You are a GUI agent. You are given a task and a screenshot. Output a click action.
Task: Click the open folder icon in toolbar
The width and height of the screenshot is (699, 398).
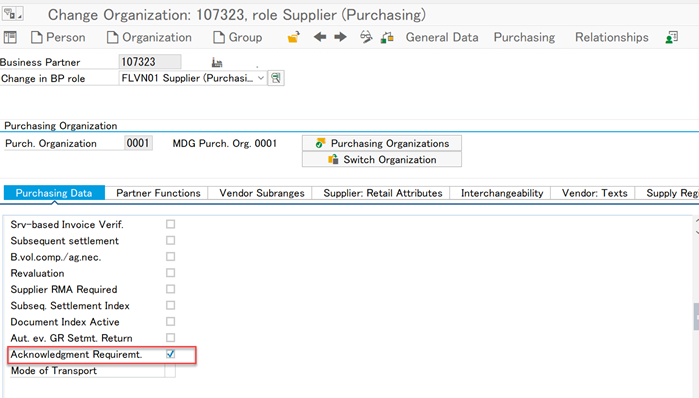[293, 37]
